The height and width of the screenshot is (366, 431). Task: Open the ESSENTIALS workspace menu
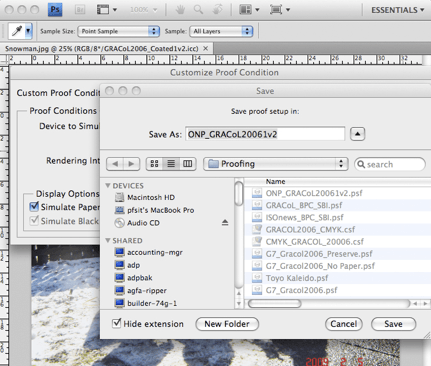tap(397, 10)
